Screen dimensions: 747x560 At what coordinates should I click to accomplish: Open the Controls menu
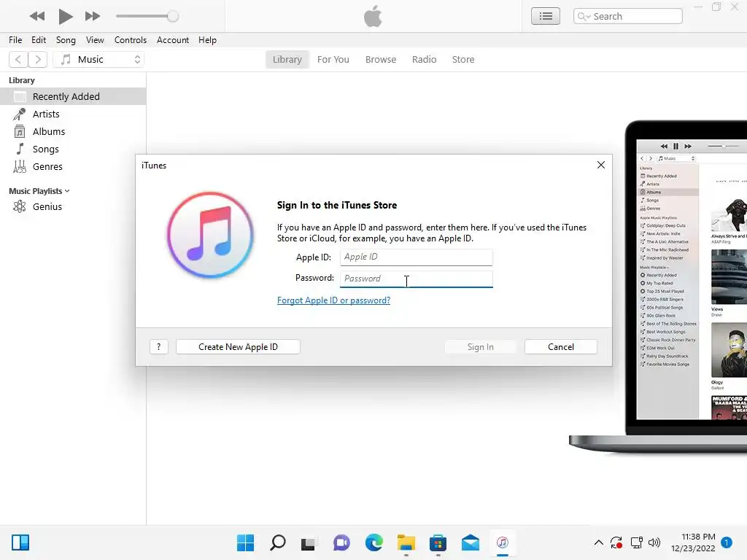click(130, 40)
